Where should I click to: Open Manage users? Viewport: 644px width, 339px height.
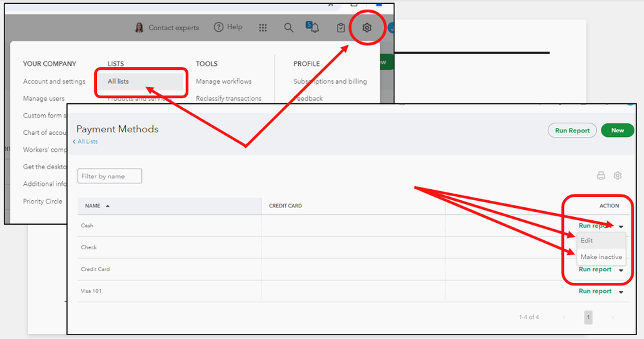pos(43,99)
